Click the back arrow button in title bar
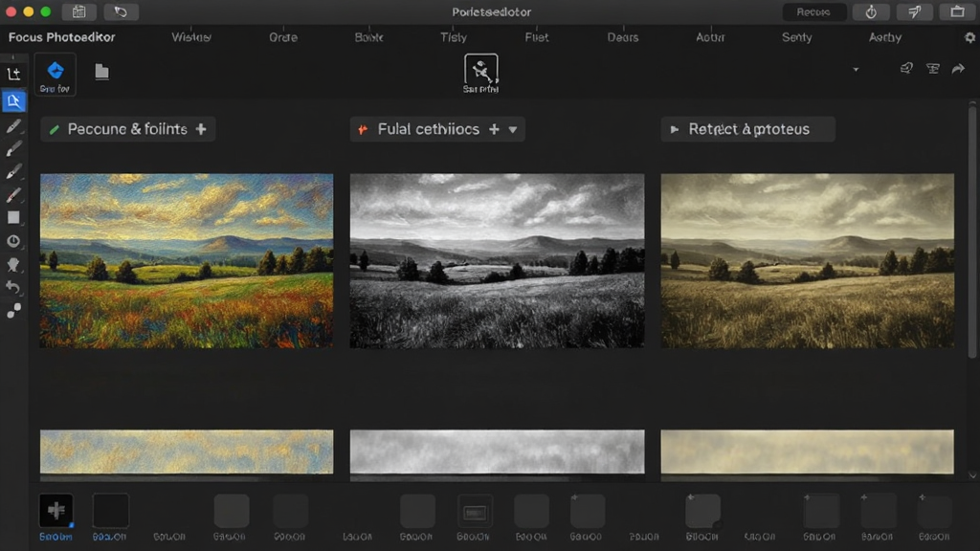 tap(121, 11)
